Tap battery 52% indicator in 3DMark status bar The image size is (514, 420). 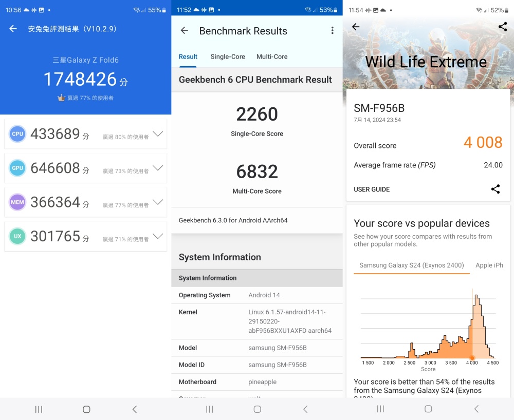pos(499,10)
